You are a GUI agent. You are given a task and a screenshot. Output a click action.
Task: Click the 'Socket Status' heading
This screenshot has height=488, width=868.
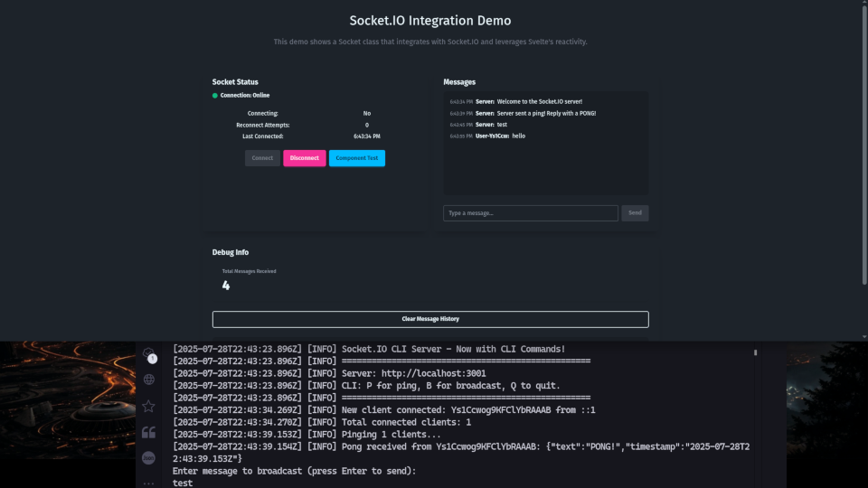click(235, 82)
